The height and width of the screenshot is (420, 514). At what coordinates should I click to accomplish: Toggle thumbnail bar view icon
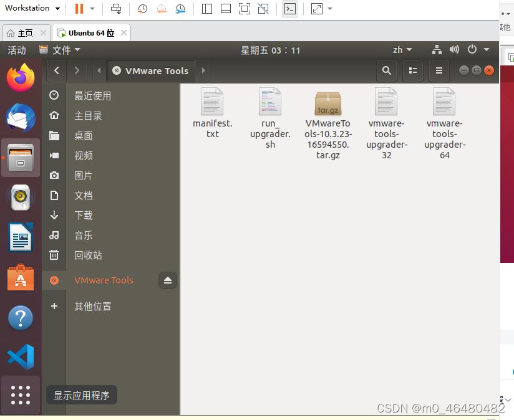click(226, 9)
